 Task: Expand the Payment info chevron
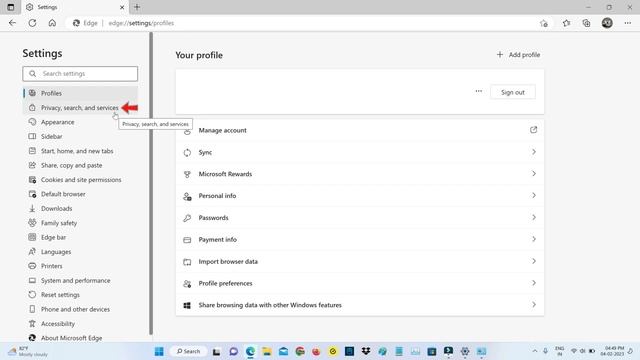pyautogui.click(x=534, y=239)
